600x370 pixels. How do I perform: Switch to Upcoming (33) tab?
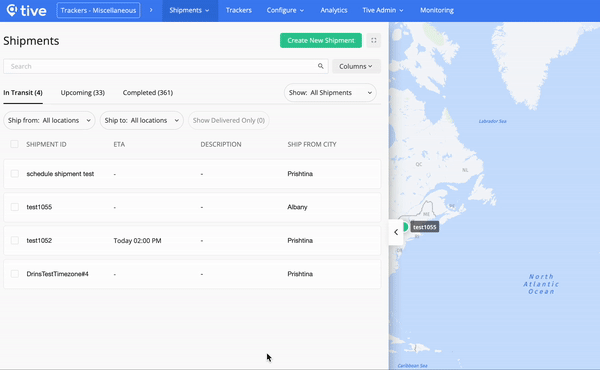83,93
